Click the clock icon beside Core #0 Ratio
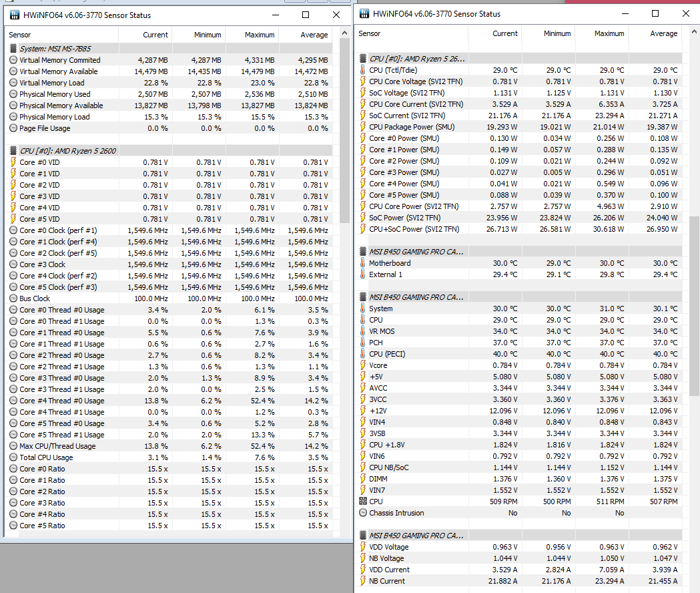Viewport: 700px width, 593px height. [13, 469]
